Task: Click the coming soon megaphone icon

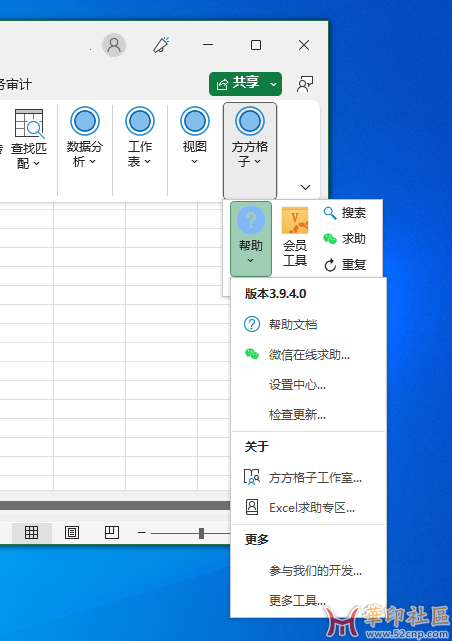Action: tap(161, 45)
